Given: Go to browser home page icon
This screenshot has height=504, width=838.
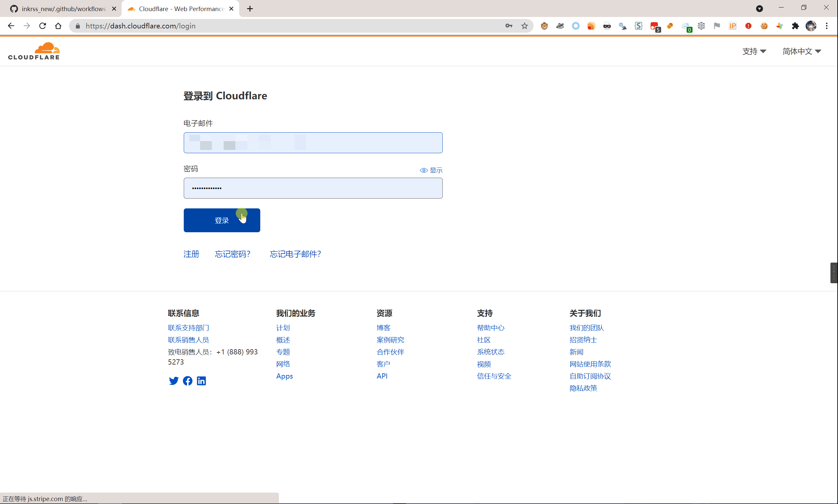Looking at the screenshot, I should coord(58,26).
